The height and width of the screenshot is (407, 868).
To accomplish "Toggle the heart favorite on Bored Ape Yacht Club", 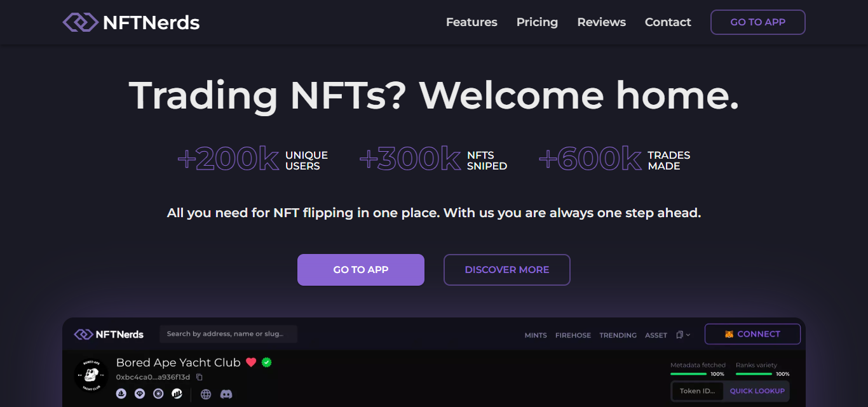I will click(x=251, y=362).
